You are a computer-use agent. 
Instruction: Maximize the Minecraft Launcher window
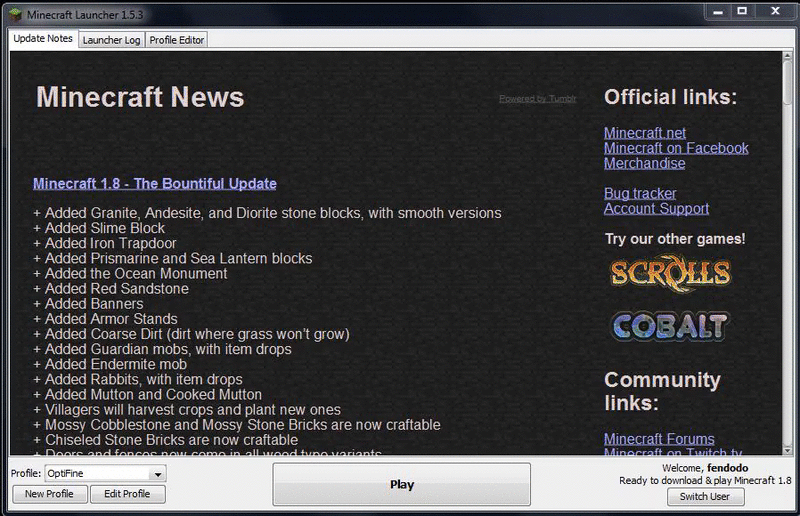click(742, 11)
